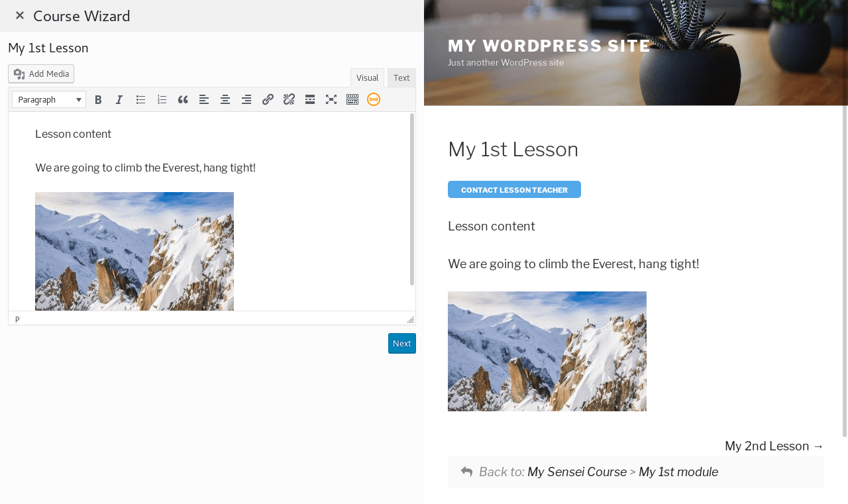Insert a numbered list

click(x=162, y=100)
